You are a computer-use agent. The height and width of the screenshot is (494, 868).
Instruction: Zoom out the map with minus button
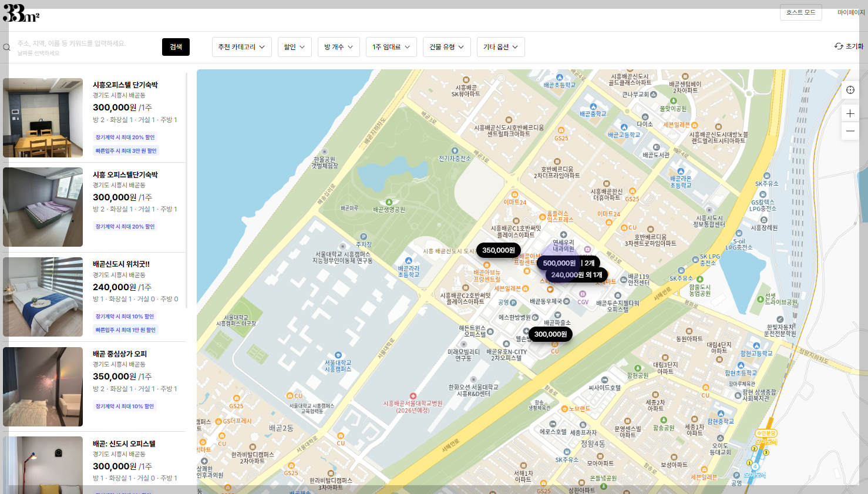(x=850, y=131)
